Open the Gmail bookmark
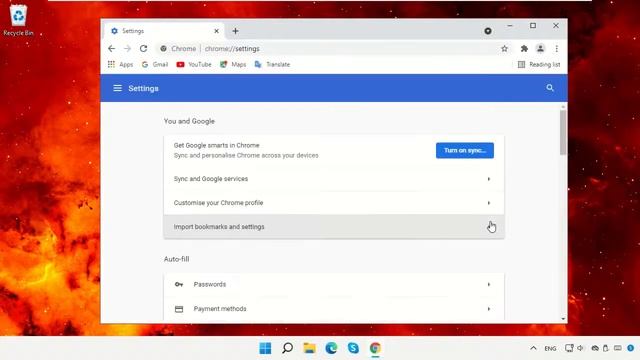 pos(155,64)
